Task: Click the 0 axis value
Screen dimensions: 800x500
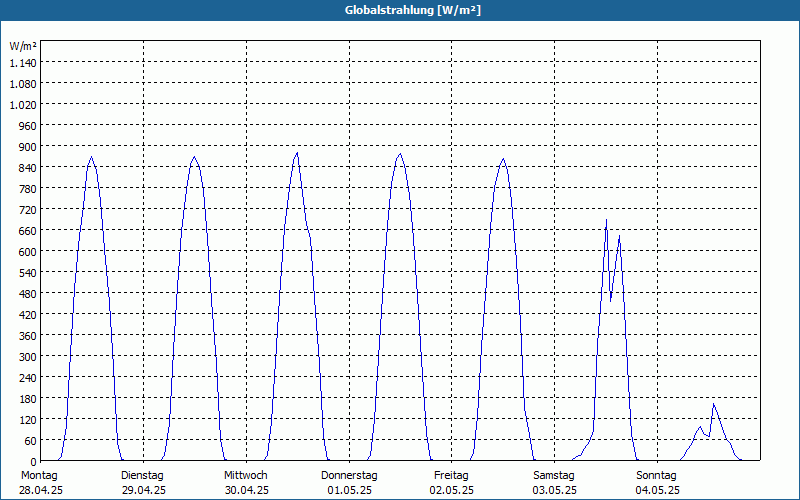Action: (34, 462)
